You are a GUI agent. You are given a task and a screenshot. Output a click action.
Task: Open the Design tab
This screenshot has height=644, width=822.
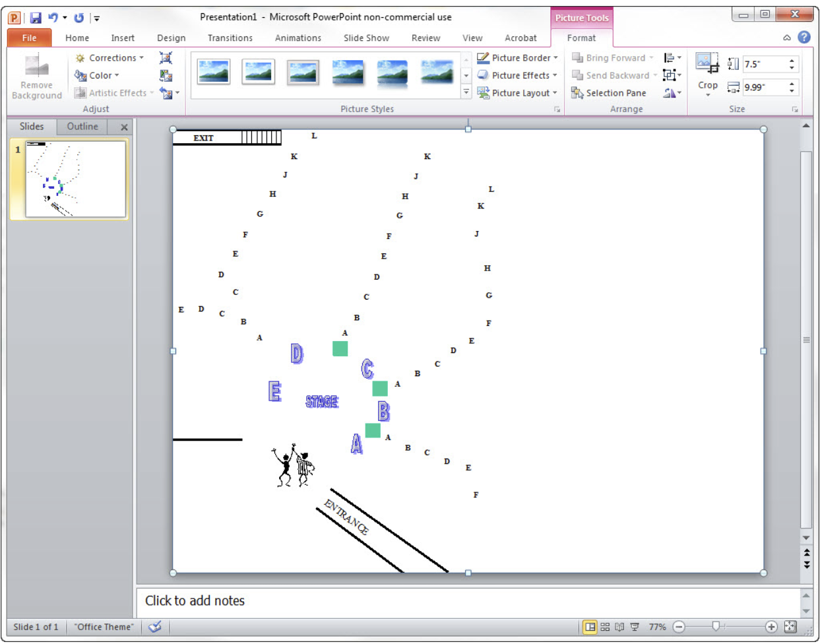click(x=172, y=38)
